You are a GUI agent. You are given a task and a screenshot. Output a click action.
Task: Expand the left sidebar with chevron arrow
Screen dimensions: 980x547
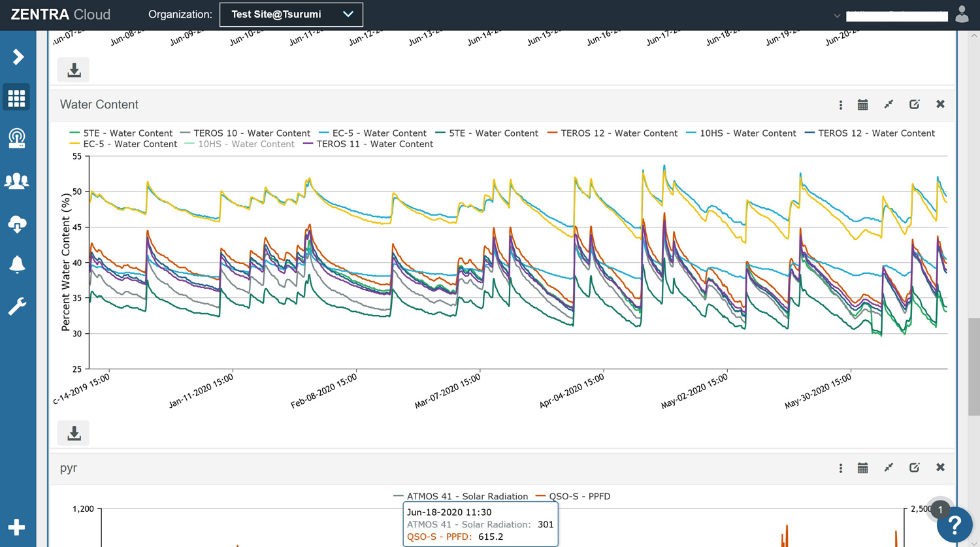[x=18, y=57]
